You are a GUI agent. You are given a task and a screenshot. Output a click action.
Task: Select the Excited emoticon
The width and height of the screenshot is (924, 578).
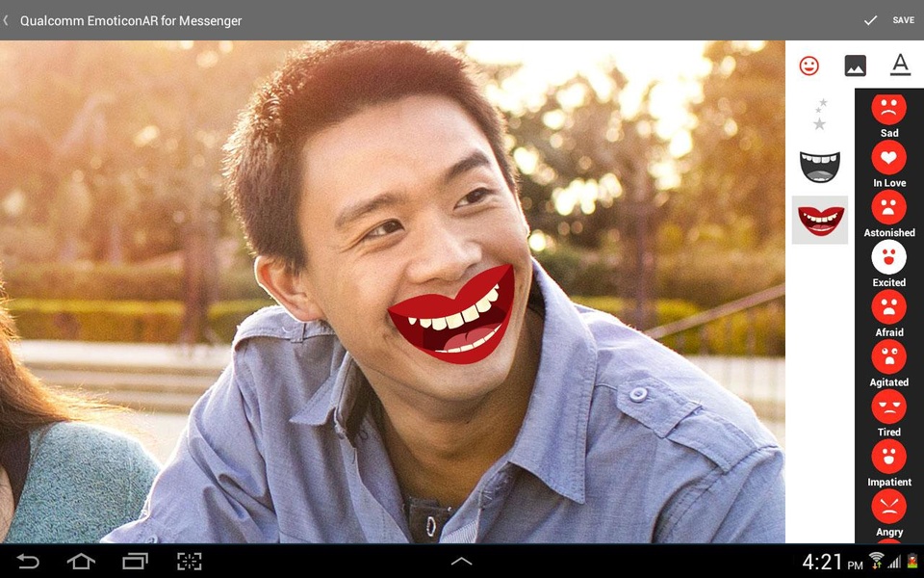[888, 257]
